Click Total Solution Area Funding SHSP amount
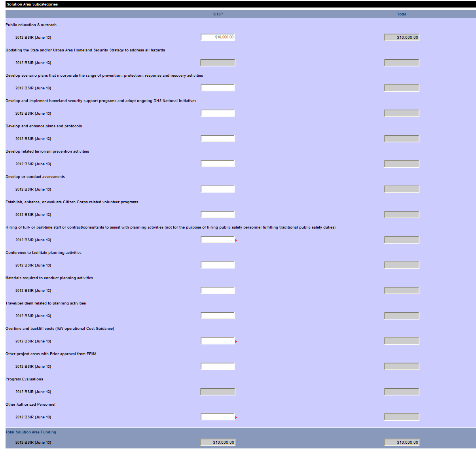 click(218, 443)
